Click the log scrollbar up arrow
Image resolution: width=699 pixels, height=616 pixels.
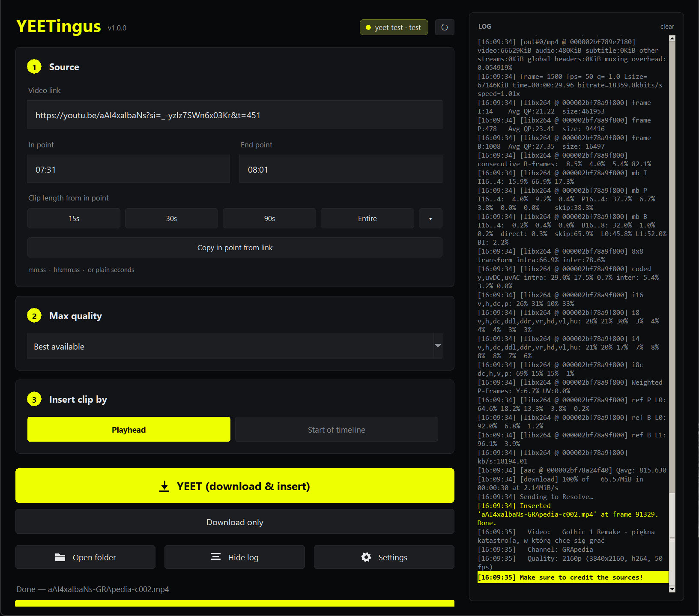pos(672,39)
